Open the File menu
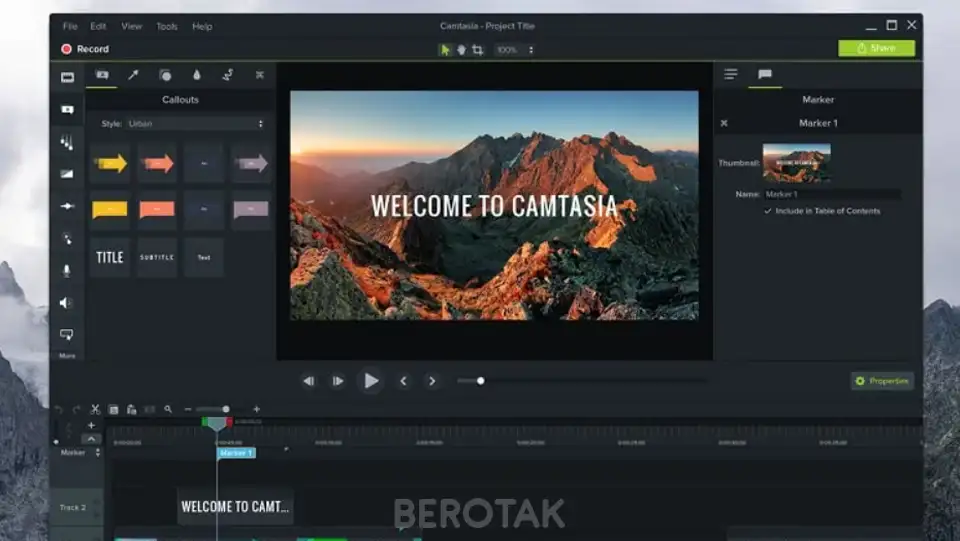 (70, 26)
